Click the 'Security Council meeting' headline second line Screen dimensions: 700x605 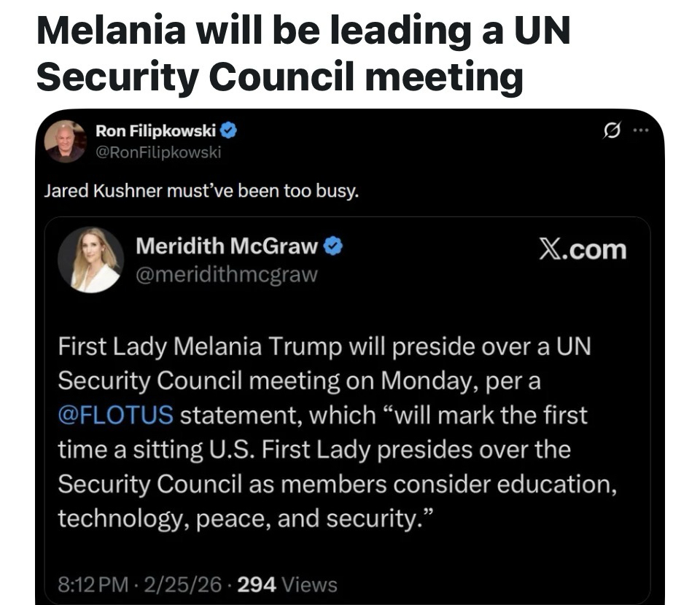tap(279, 76)
